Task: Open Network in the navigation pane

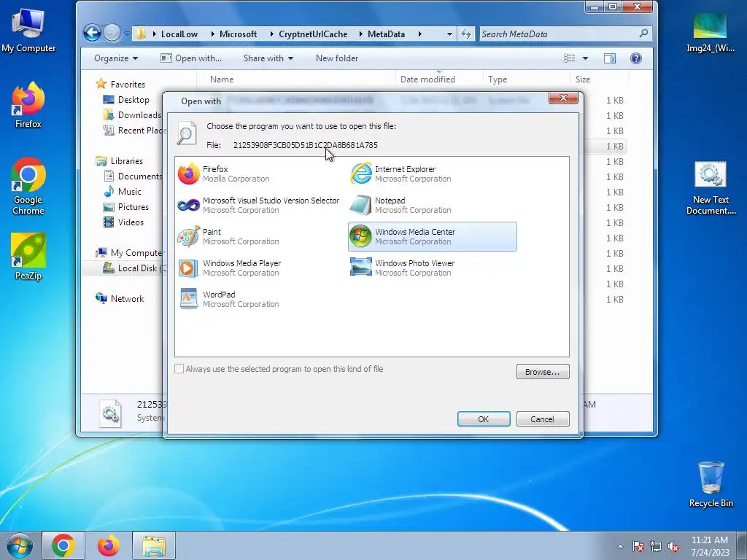Action: pos(120,298)
